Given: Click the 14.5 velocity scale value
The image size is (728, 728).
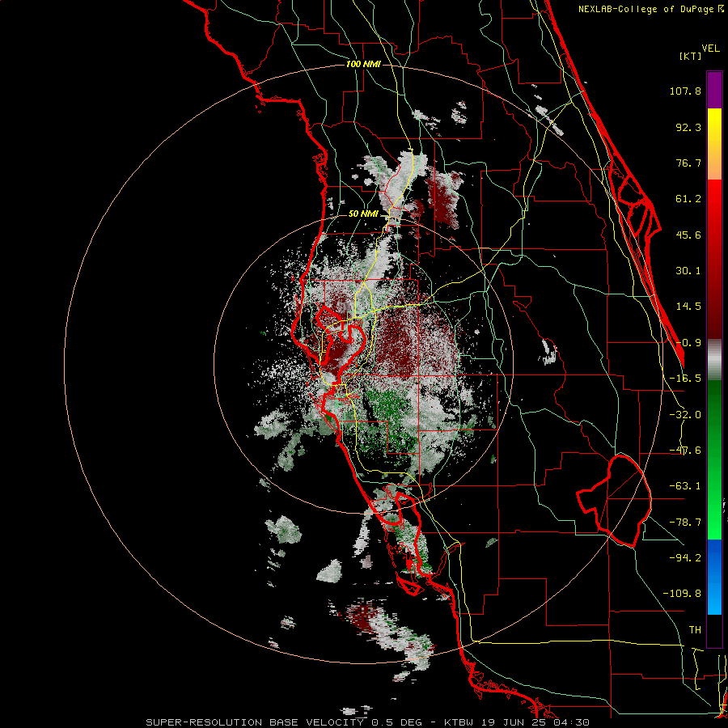Looking at the screenshot, I should (688, 307).
